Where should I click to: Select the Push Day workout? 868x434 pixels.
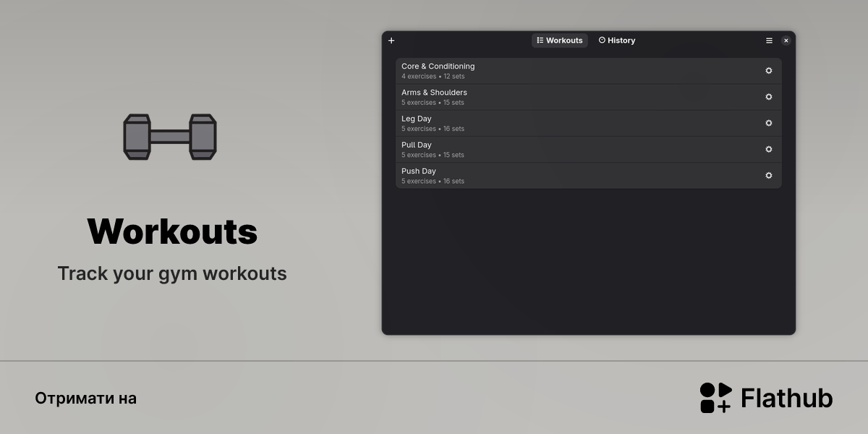pyautogui.click(x=589, y=175)
